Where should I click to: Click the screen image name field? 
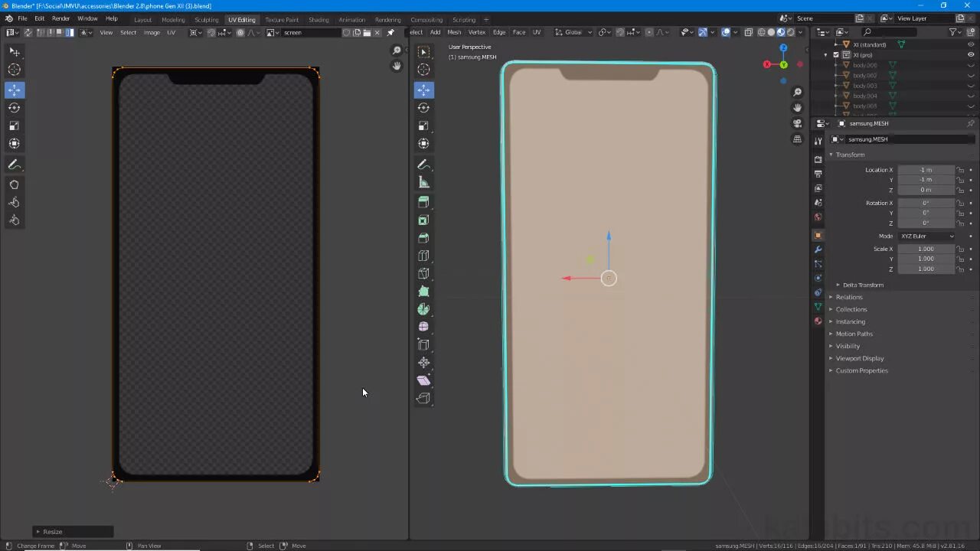[x=312, y=32]
